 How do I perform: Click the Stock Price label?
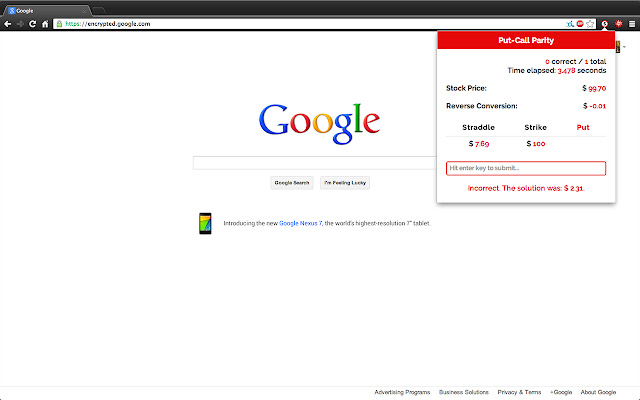coord(466,88)
